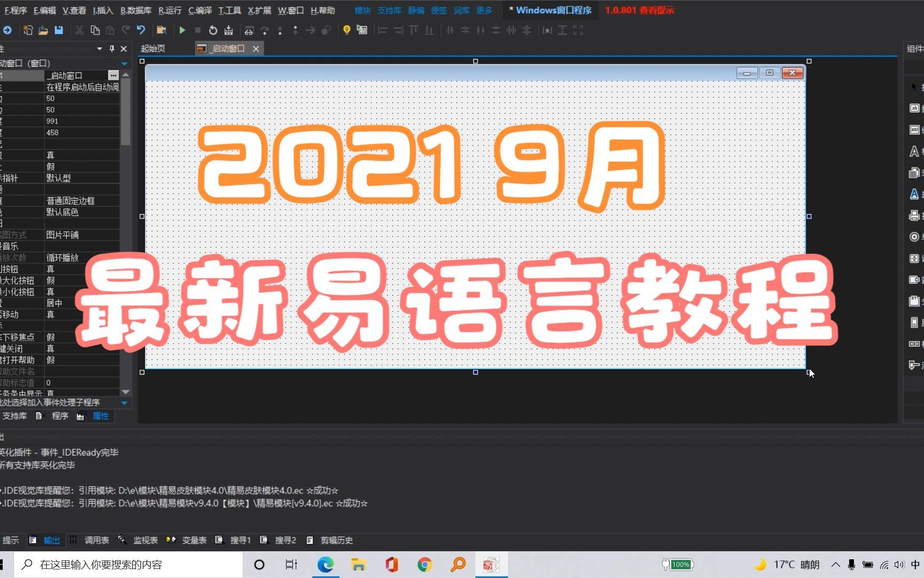Viewport: 924px width, 578px height.
Task: Open Google Chrome from the taskbar
Action: [425, 565]
